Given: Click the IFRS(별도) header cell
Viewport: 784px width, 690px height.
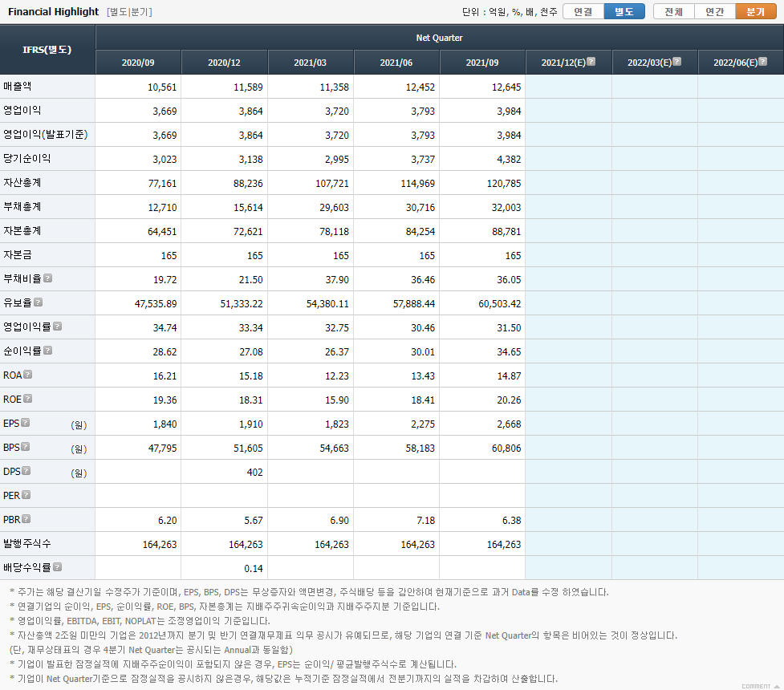Looking at the screenshot, I should pos(47,50).
